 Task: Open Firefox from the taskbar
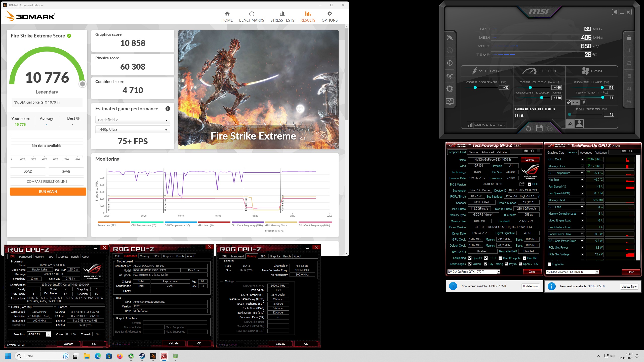point(120,356)
